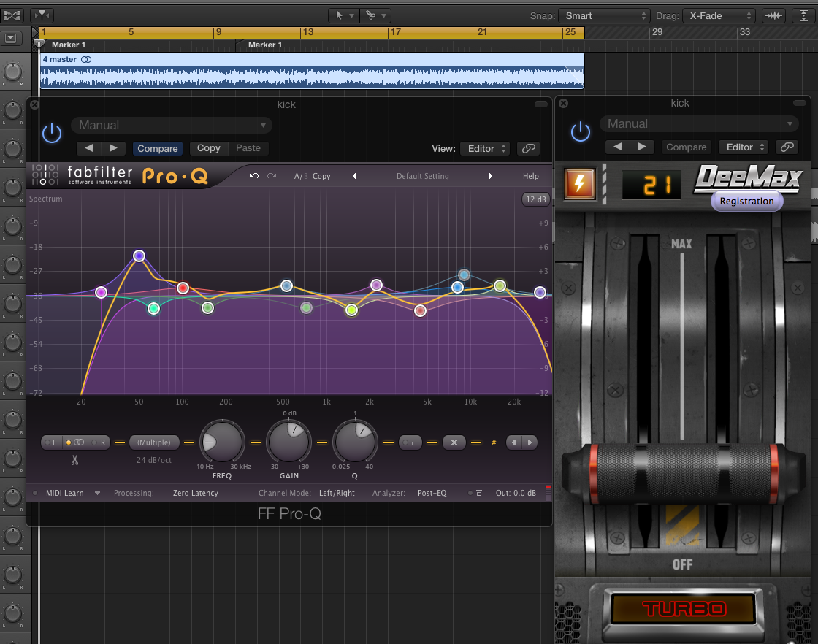Open the Help menu in Pro-Q
This screenshot has width=818, height=644.
point(530,176)
